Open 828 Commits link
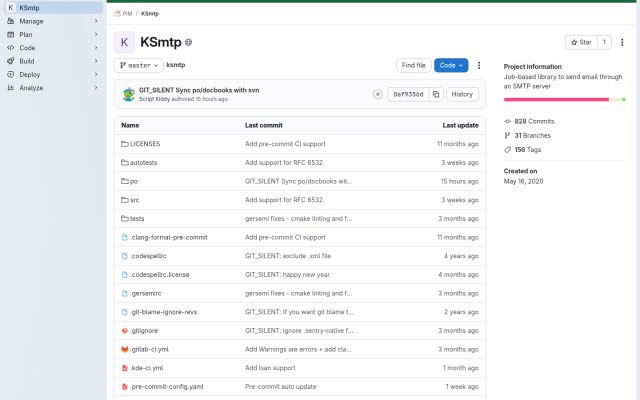640x400 pixels. click(x=534, y=121)
